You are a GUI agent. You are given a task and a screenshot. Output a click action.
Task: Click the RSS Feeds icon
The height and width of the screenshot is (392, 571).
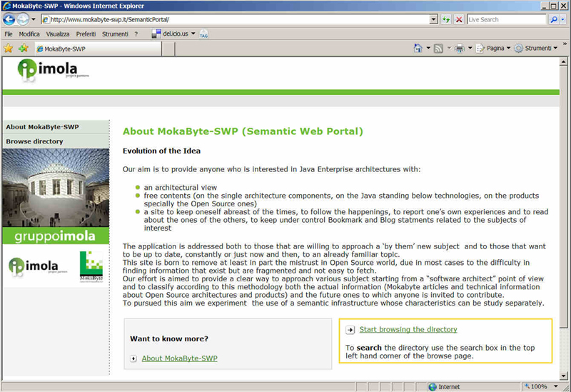(438, 48)
